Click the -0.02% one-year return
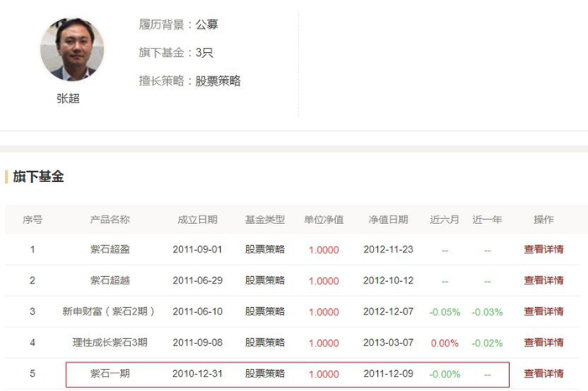Image resolution: width=588 pixels, height=391 pixels. coord(487,343)
